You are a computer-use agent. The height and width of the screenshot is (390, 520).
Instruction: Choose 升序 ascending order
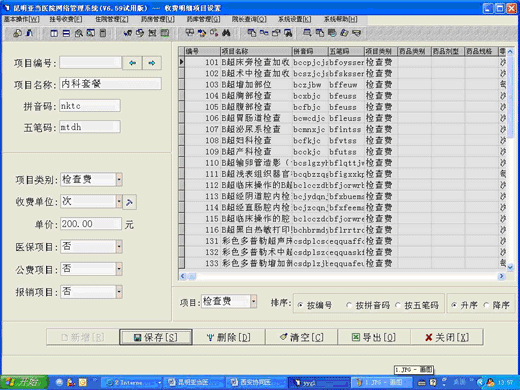pyautogui.click(x=464, y=305)
